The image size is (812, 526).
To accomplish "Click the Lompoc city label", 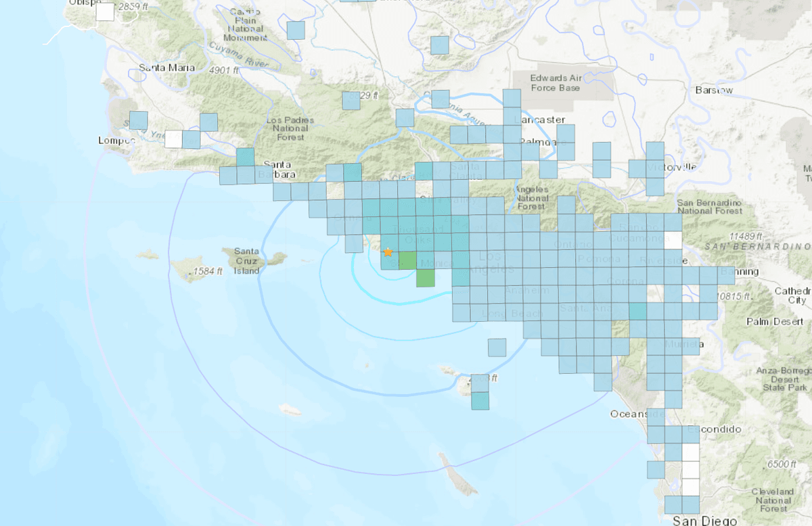I will 117,141.
